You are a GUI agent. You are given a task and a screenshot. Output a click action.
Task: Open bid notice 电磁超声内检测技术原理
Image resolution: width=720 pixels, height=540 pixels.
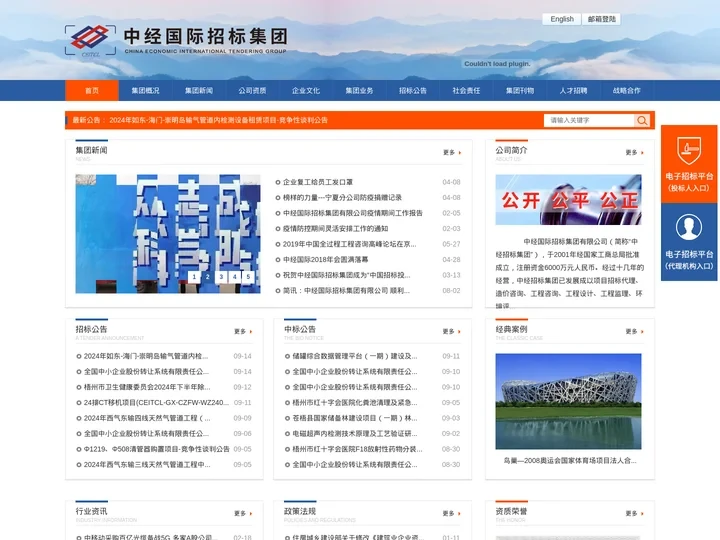pyautogui.click(x=354, y=433)
